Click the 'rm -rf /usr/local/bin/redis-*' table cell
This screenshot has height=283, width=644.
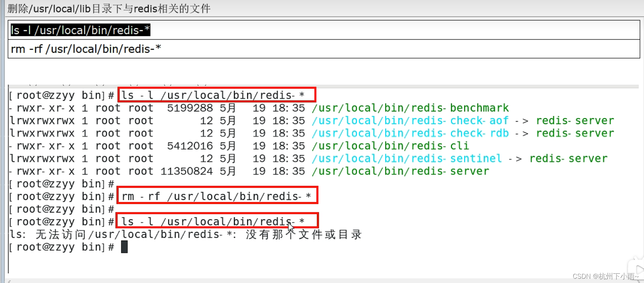pos(324,49)
